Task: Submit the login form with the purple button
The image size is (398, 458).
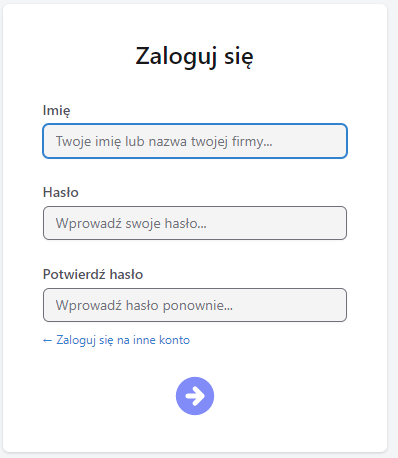Action: click(195, 396)
